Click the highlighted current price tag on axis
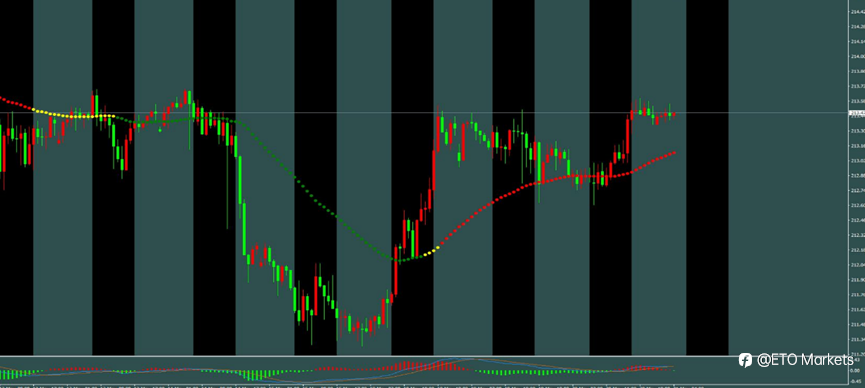 857,113
